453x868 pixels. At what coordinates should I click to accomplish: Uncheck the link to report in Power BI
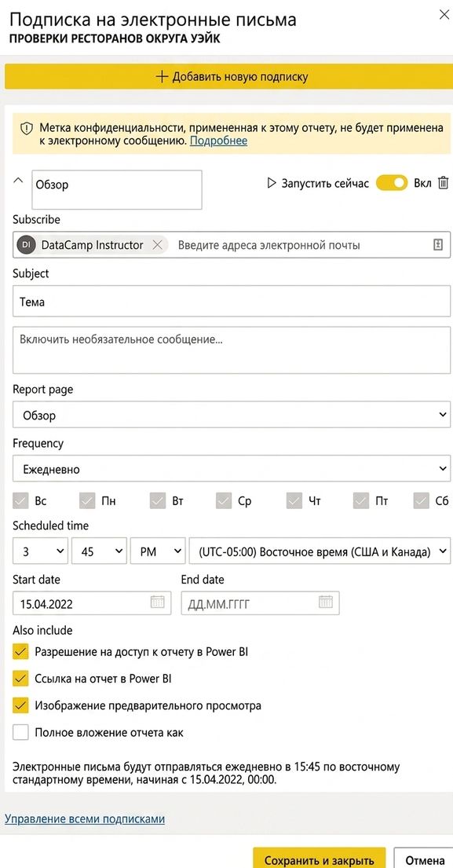pyautogui.click(x=20, y=679)
